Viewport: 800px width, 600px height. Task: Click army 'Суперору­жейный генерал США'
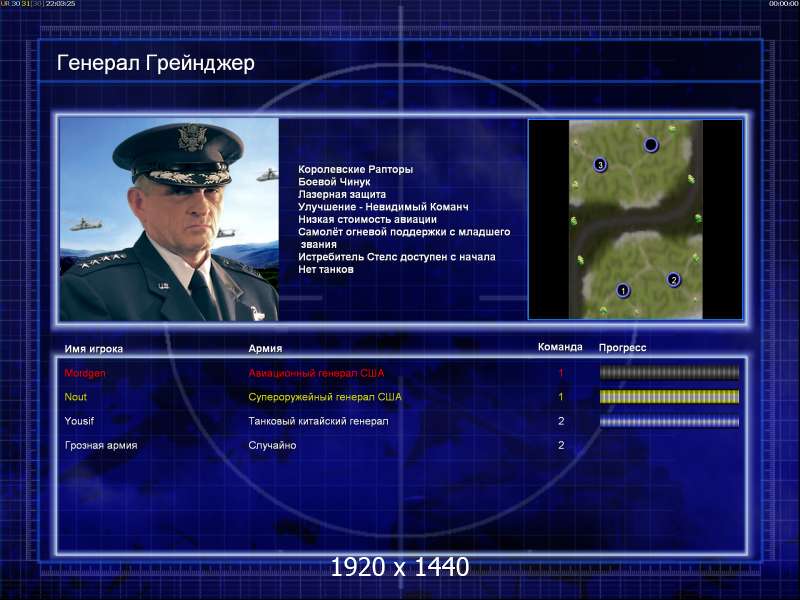click(x=325, y=397)
